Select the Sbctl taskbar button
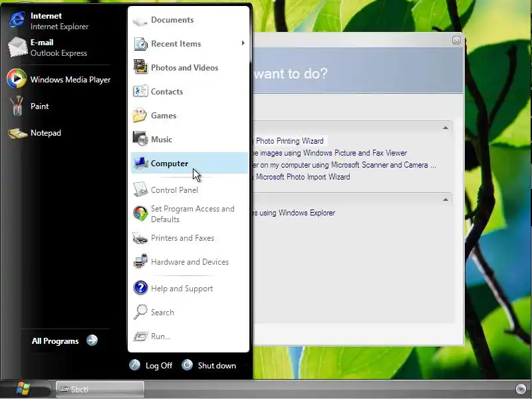The image size is (532, 399). tap(100, 389)
